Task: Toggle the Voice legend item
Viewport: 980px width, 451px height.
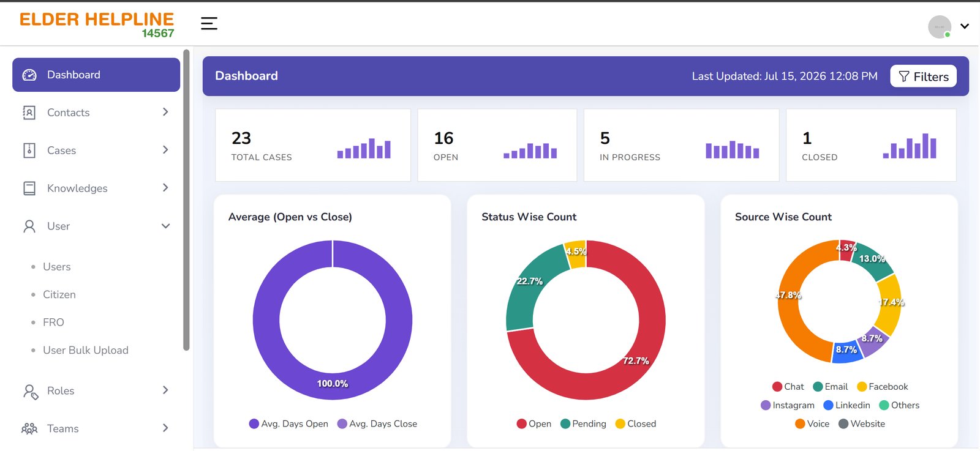Action: point(812,423)
